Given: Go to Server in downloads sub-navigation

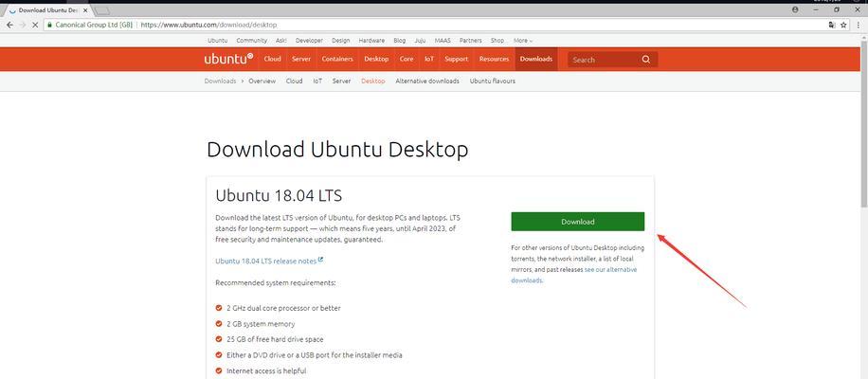Looking at the screenshot, I should click(x=341, y=81).
